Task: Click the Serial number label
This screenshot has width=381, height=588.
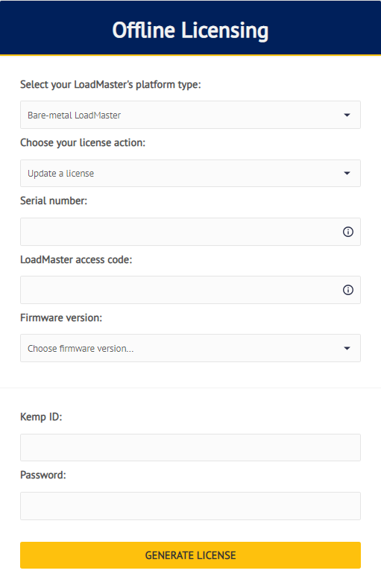Action: (54, 200)
